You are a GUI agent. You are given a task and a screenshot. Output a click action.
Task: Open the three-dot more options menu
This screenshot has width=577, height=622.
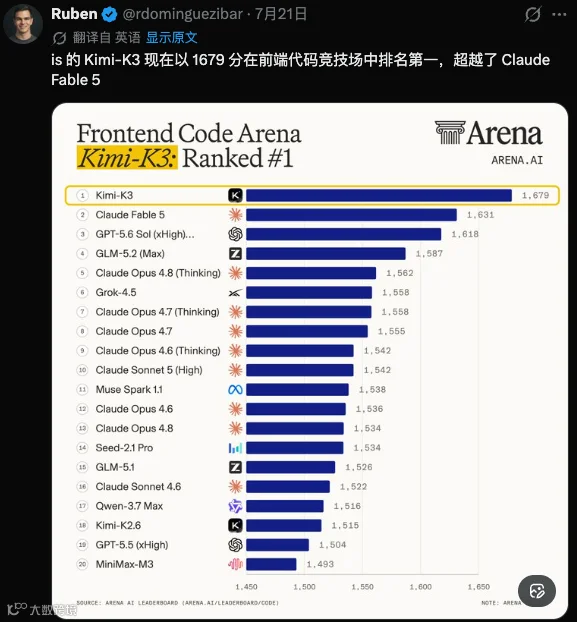[559, 15]
